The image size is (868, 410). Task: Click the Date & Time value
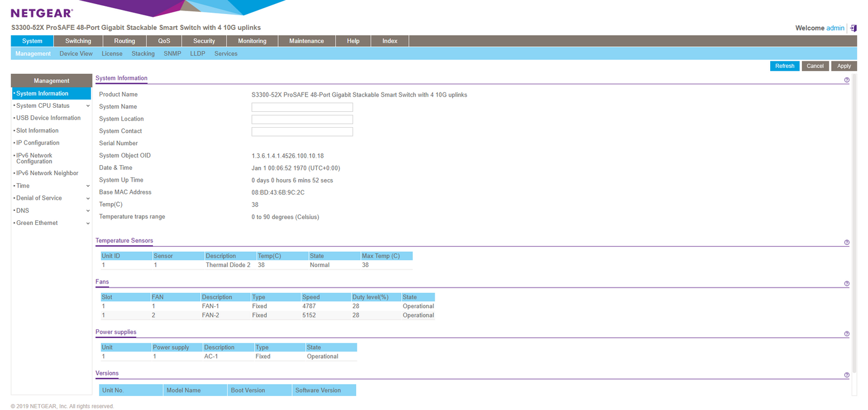(296, 168)
